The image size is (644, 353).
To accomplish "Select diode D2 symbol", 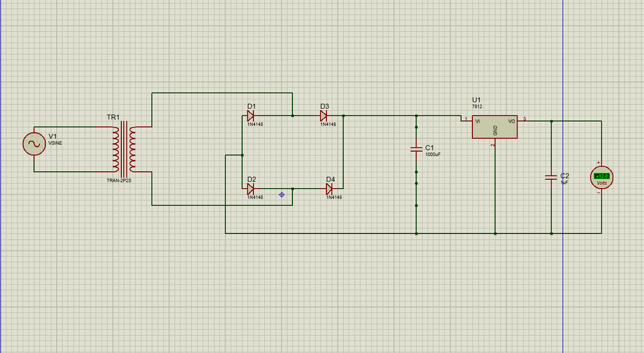I will click(250, 189).
